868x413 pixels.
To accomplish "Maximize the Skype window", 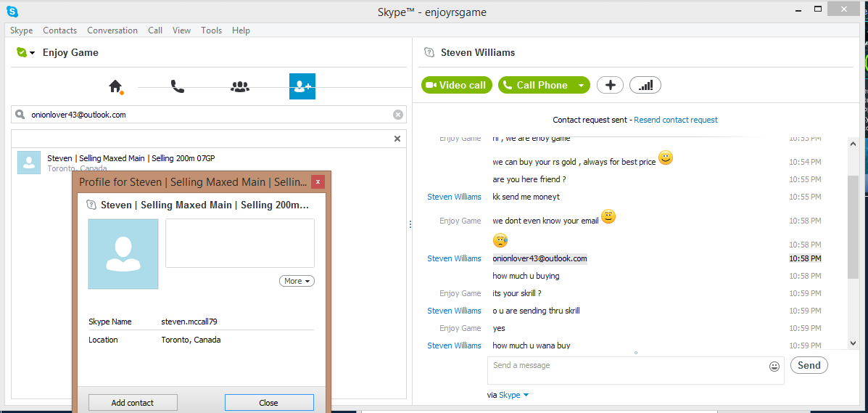I will 818,8.
